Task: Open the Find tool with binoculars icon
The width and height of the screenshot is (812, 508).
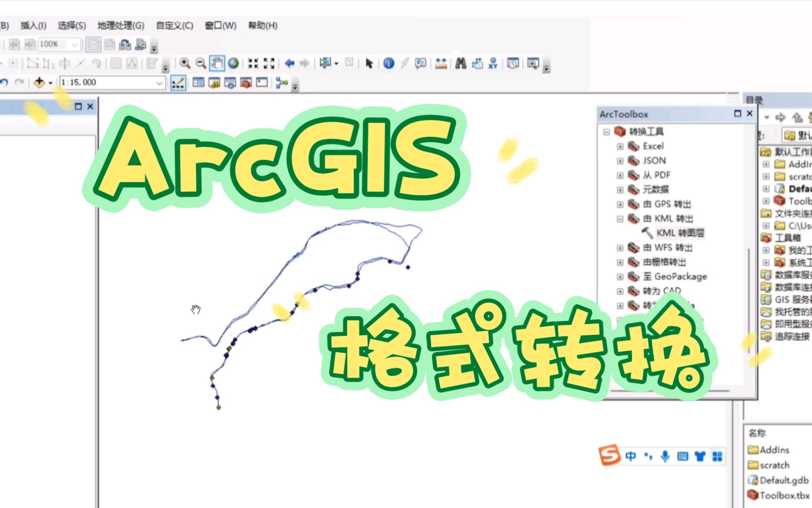Action: (461, 63)
